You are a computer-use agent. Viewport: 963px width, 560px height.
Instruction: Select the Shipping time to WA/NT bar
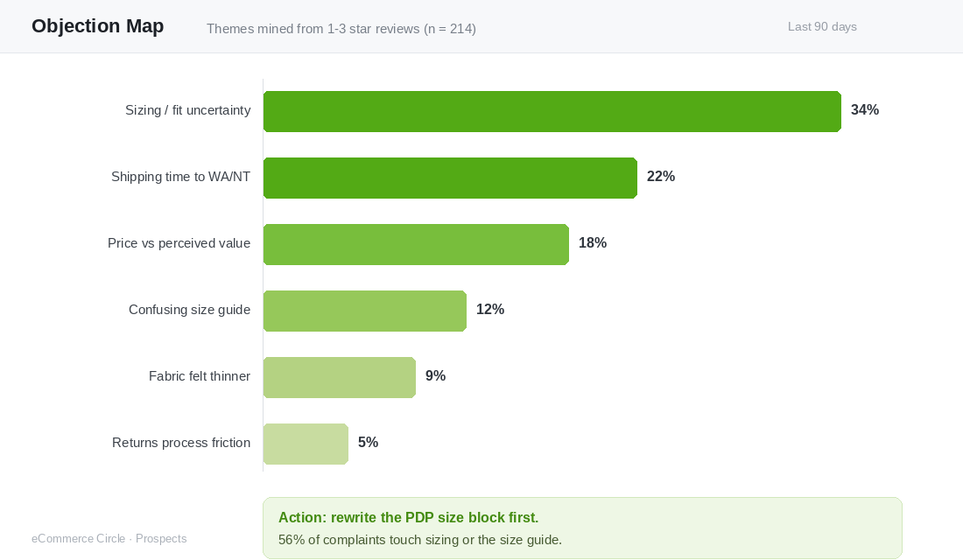(450, 178)
